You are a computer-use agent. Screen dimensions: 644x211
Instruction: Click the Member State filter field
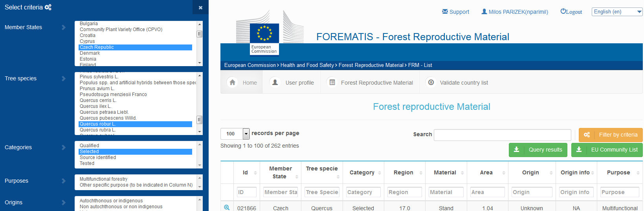pyautogui.click(x=281, y=192)
